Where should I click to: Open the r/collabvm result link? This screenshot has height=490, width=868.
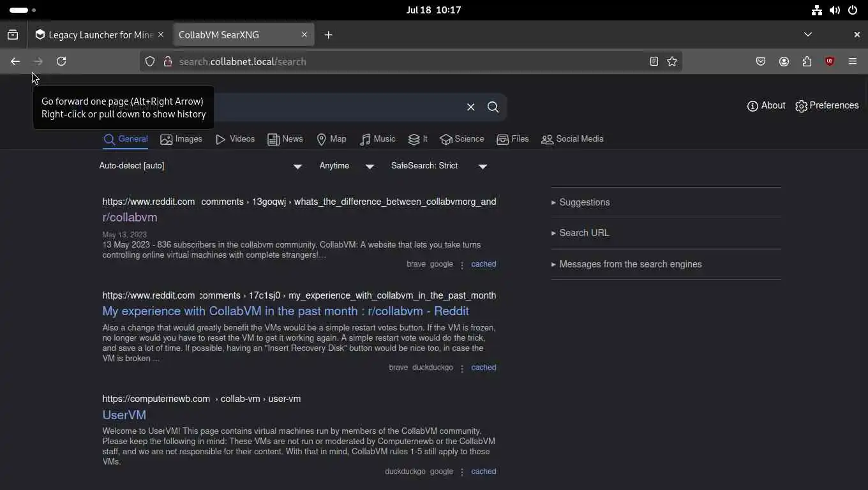click(130, 218)
